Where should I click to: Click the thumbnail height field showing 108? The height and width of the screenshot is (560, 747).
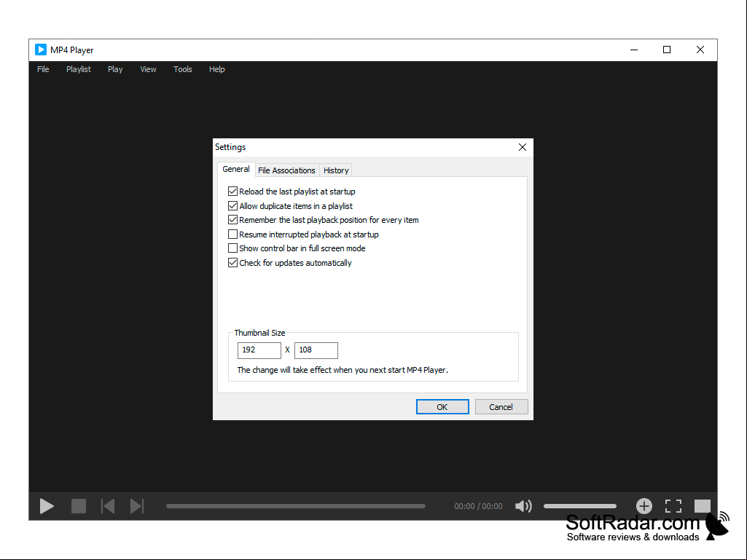pos(316,350)
